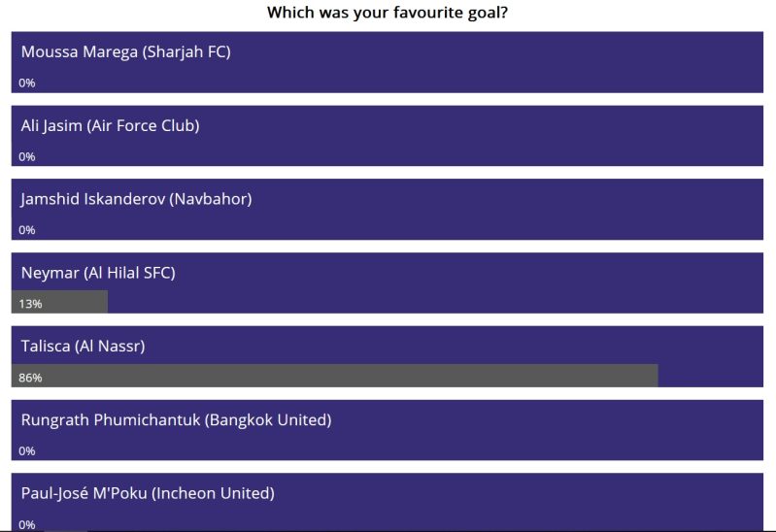776x532 pixels.
Task: Select Paul-José M'Poku (Incheon United) option
Action: (x=387, y=502)
